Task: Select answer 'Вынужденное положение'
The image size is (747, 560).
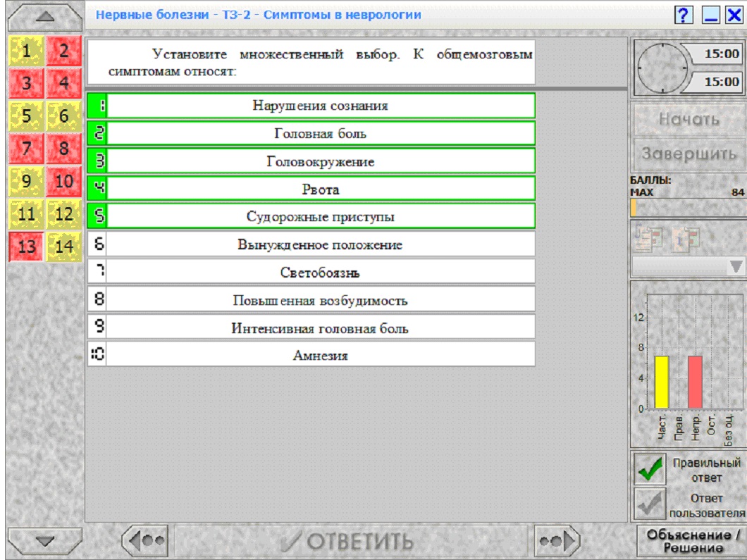Action: tap(311, 244)
